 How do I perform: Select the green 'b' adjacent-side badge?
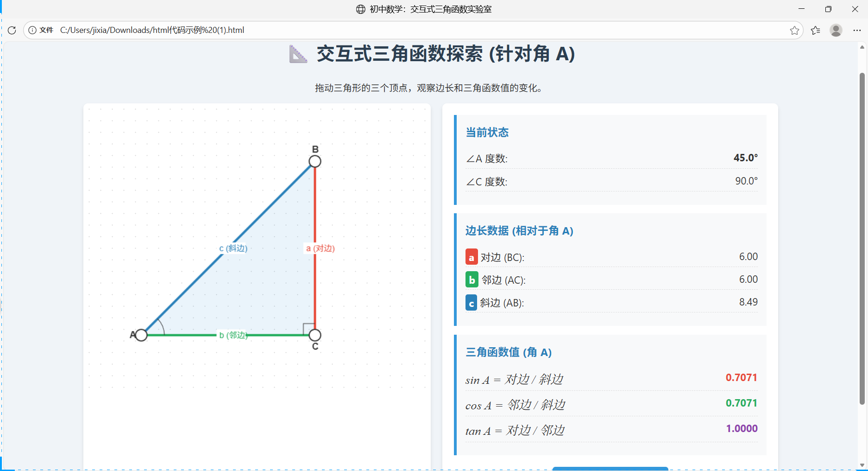click(x=471, y=280)
